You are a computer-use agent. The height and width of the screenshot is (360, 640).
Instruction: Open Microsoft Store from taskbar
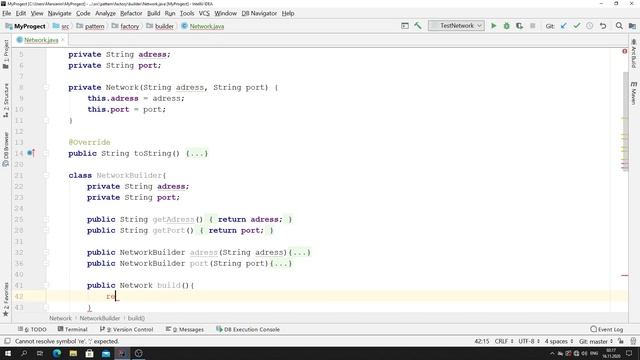[x=89, y=353]
